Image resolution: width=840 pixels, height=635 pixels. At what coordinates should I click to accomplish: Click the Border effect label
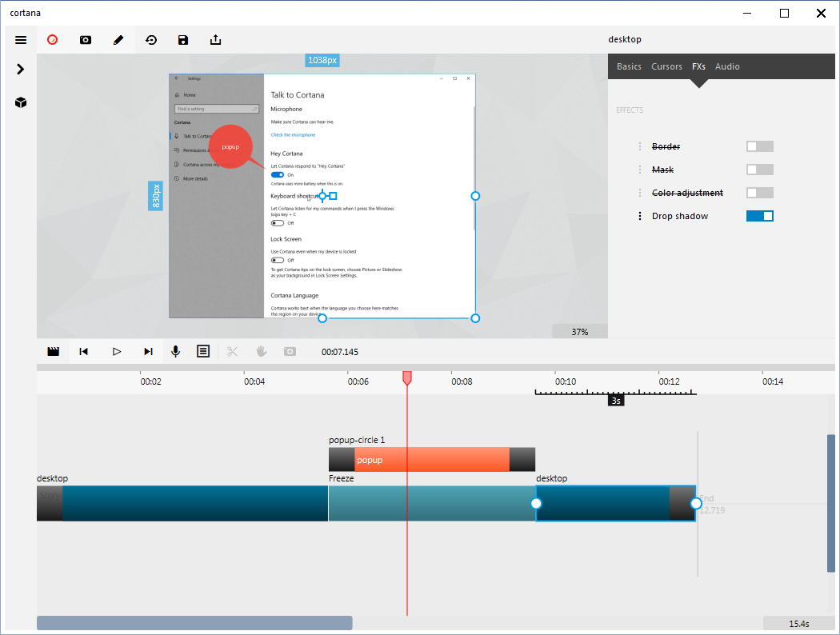[x=666, y=146]
